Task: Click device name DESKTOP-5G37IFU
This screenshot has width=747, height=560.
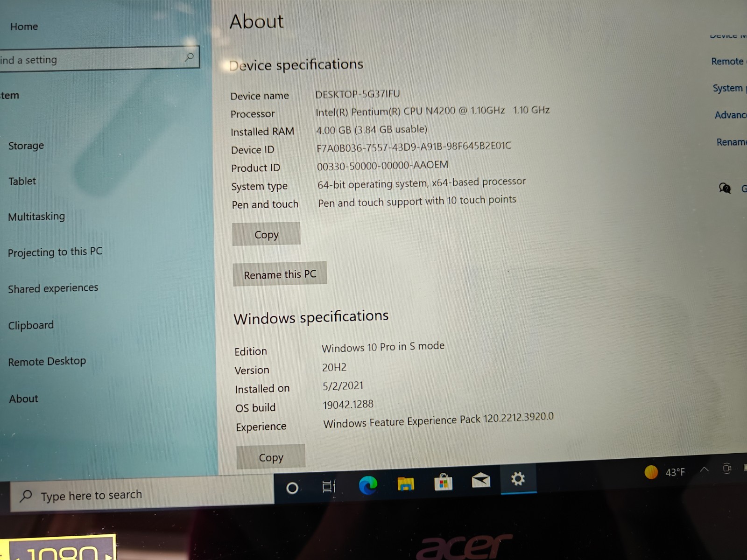Action: click(x=358, y=94)
